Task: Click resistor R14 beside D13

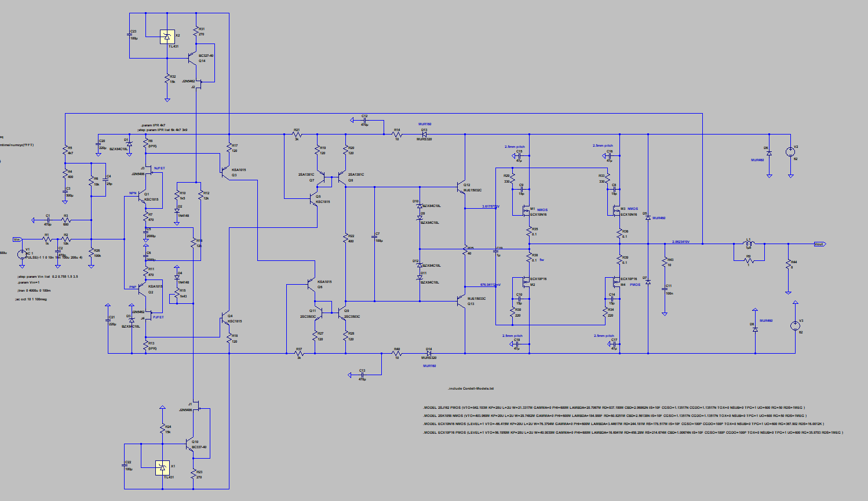Action: pyautogui.click(x=397, y=135)
